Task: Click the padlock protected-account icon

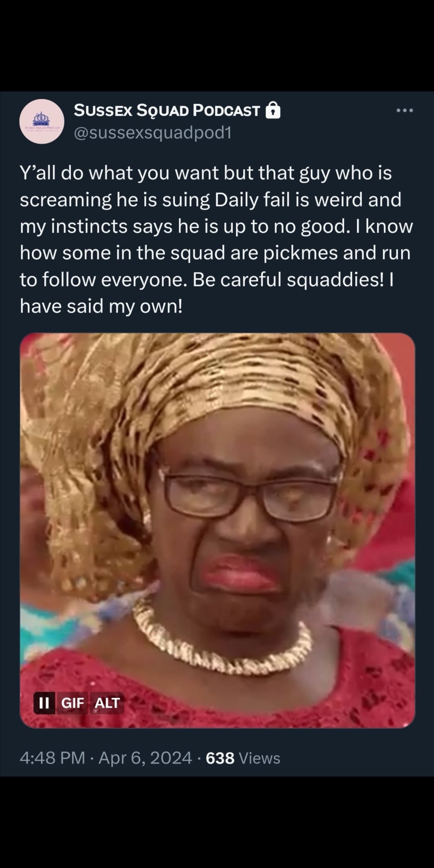Action: (273, 110)
